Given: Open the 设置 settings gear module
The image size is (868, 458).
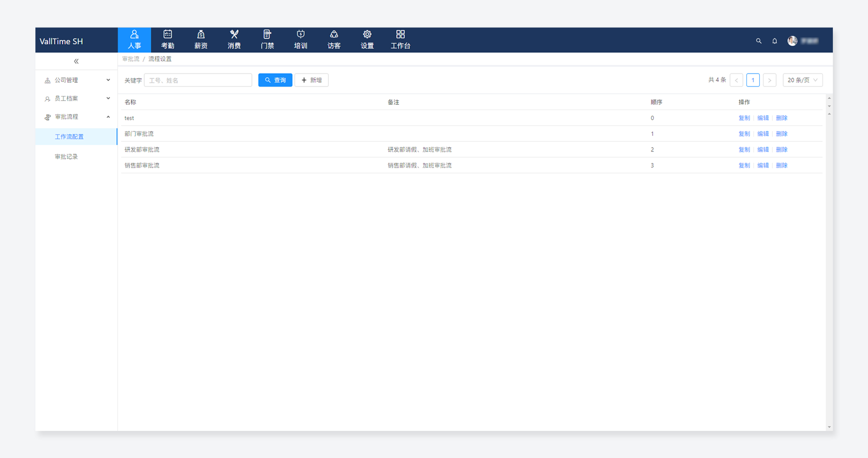Looking at the screenshot, I should (367, 40).
